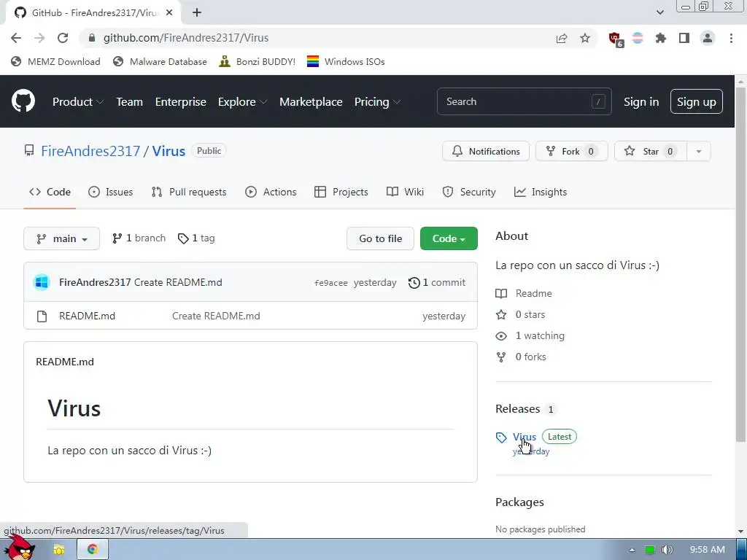This screenshot has width=747, height=560.
Task: Expand the Pricing menu
Action: coord(377,101)
